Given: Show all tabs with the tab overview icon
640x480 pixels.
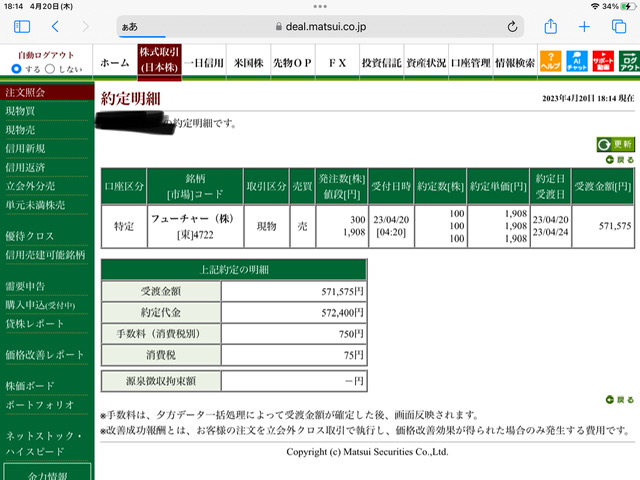Looking at the screenshot, I should 619,27.
